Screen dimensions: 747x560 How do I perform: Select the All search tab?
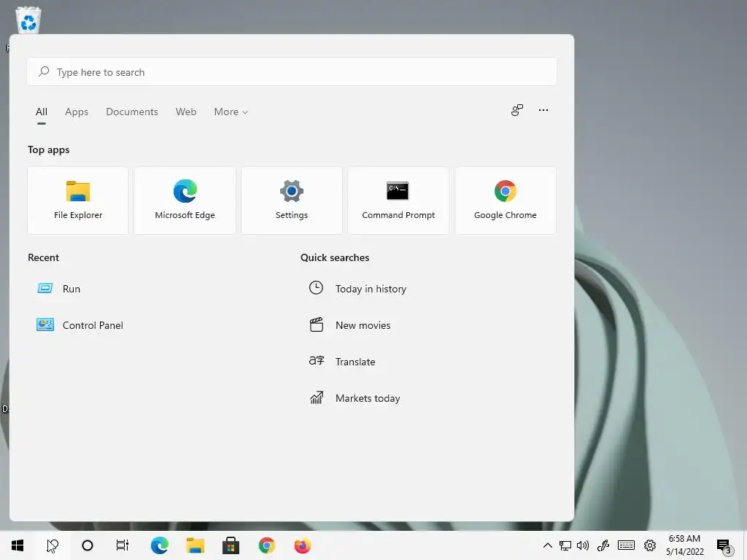coord(42,112)
